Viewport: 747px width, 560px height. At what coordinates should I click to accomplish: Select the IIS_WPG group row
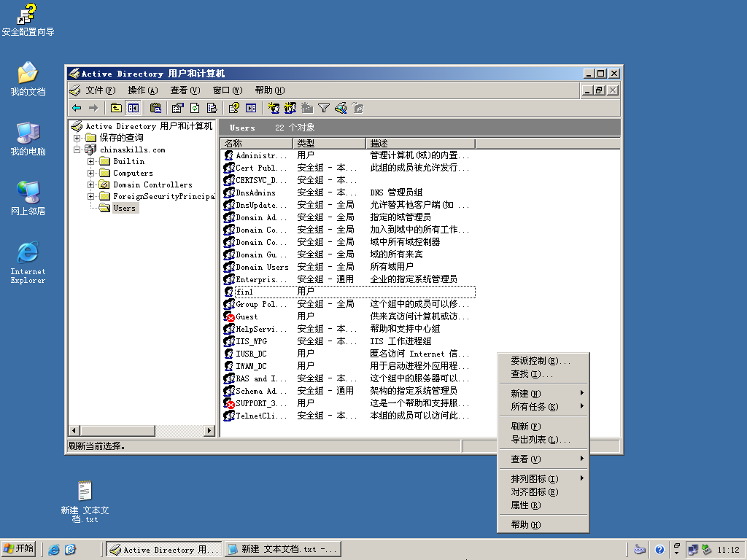coord(349,341)
